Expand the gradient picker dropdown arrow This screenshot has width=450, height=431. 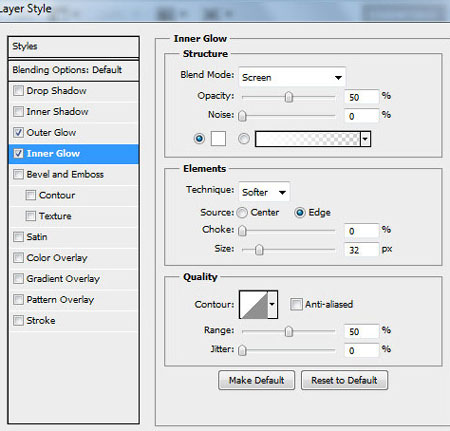365,139
